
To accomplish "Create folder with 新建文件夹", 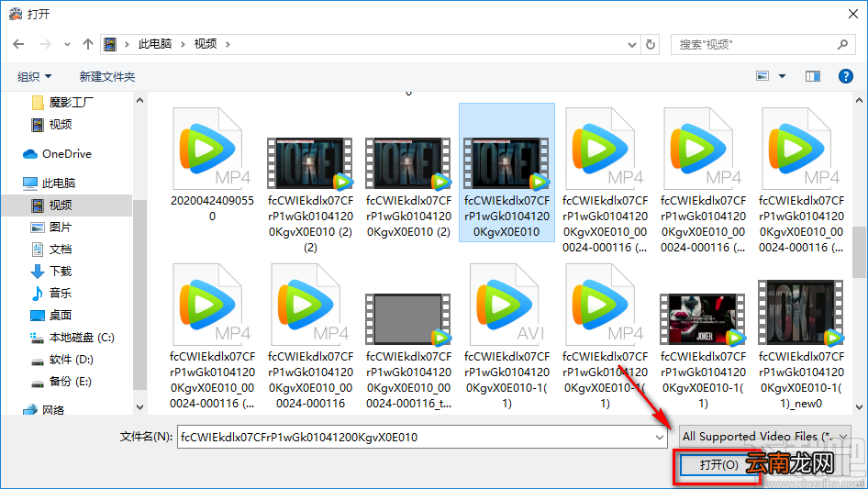I will [x=106, y=76].
